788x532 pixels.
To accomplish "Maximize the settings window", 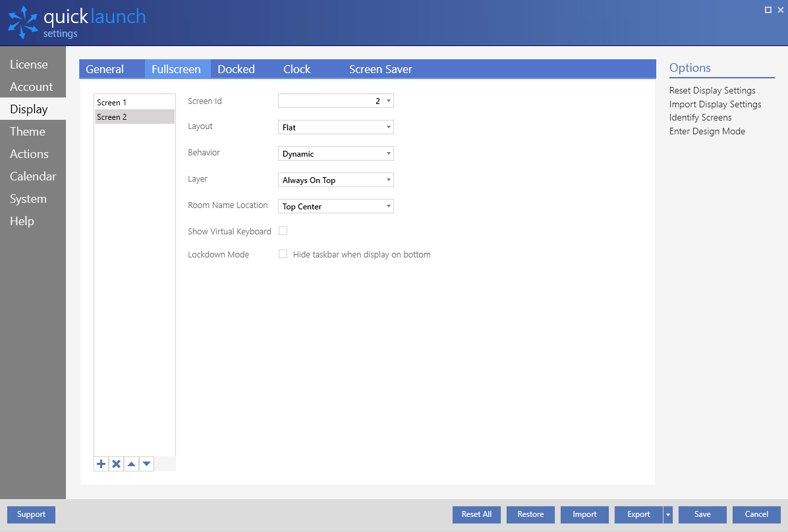I will coord(768,9).
